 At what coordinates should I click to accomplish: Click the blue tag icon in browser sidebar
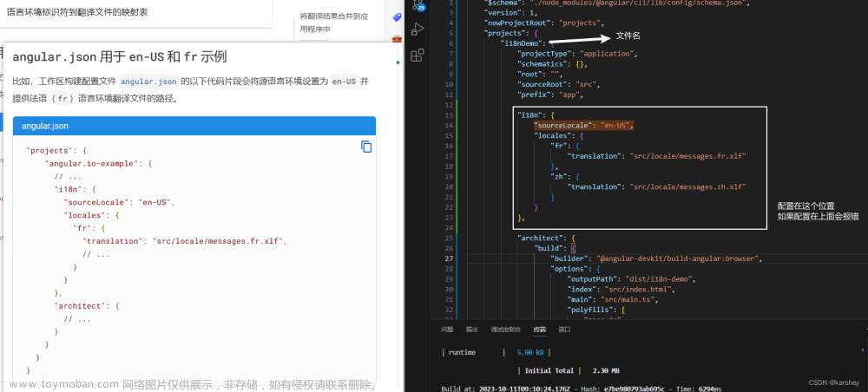point(397,17)
